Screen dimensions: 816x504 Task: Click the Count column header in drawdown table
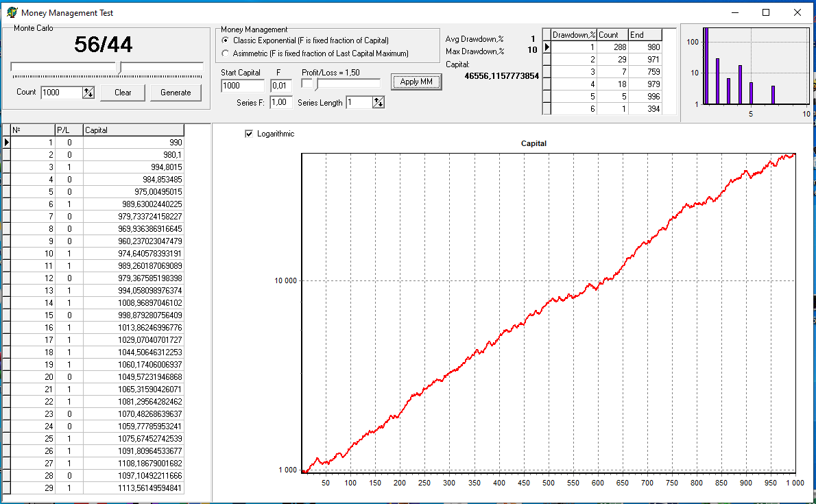(x=612, y=35)
